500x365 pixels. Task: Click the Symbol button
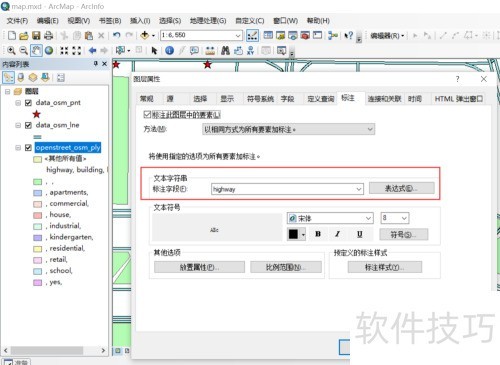click(x=404, y=235)
